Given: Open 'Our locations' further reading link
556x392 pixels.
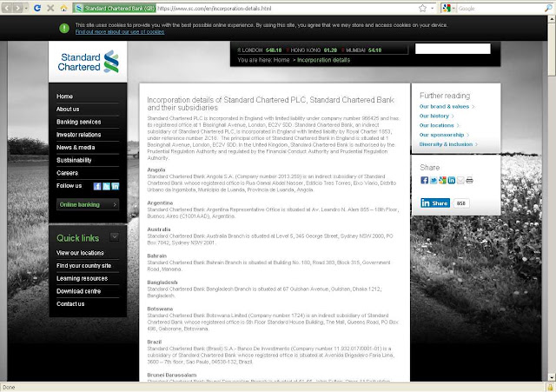Looking at the screenshot, I should (437, 125).
